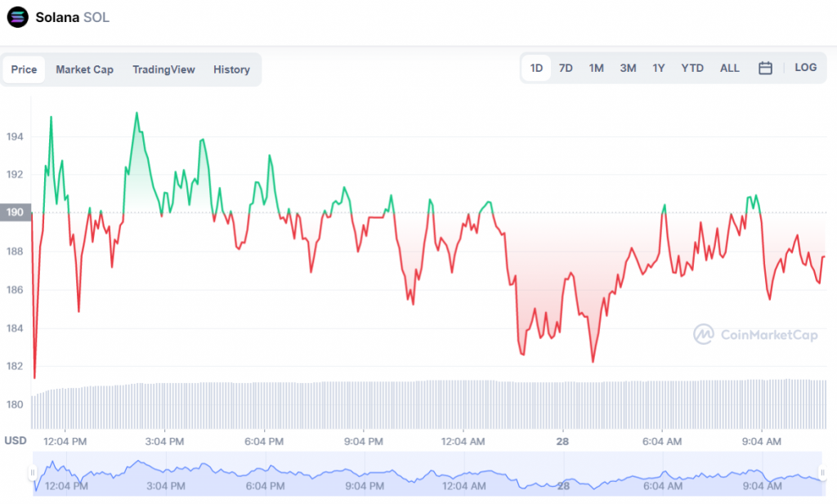The image size is (837, 504).
Task: Grab right handle of range selector
Action: [x=822, y=472]
